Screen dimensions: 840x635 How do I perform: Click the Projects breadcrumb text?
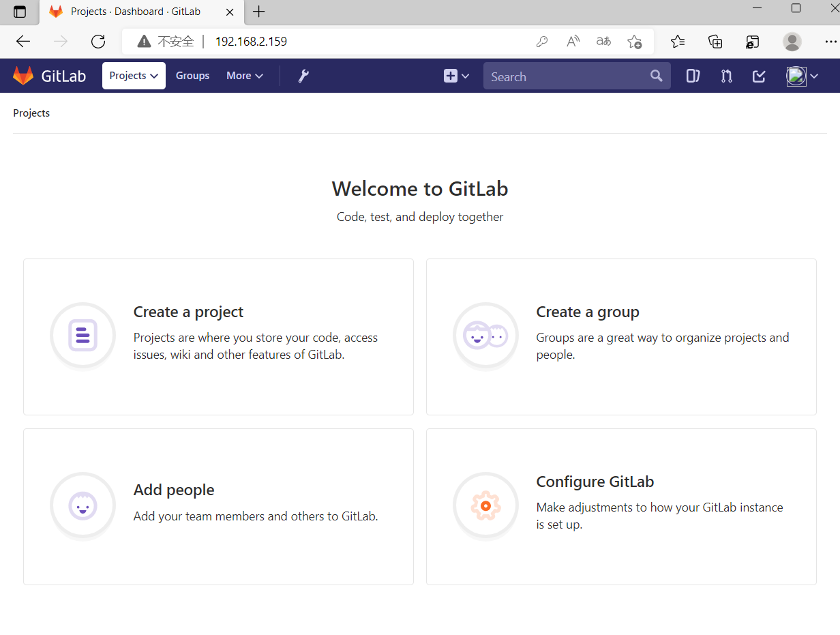(31, 113)
